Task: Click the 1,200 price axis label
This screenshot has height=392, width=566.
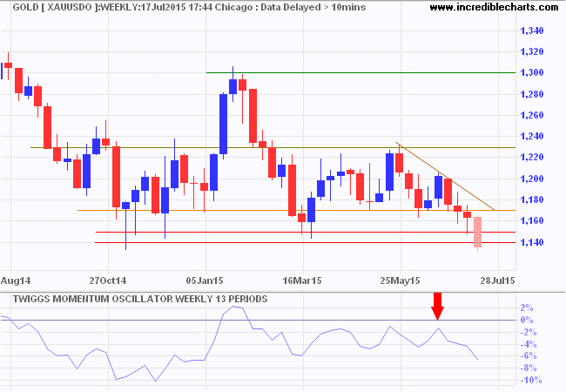Action: tap(531, 179)
